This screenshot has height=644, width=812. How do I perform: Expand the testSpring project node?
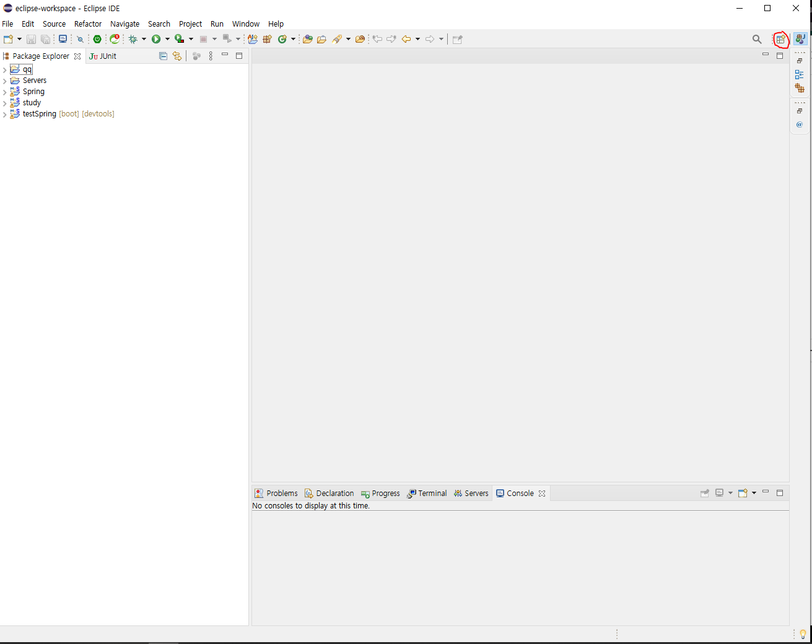(x=5, y=115)
